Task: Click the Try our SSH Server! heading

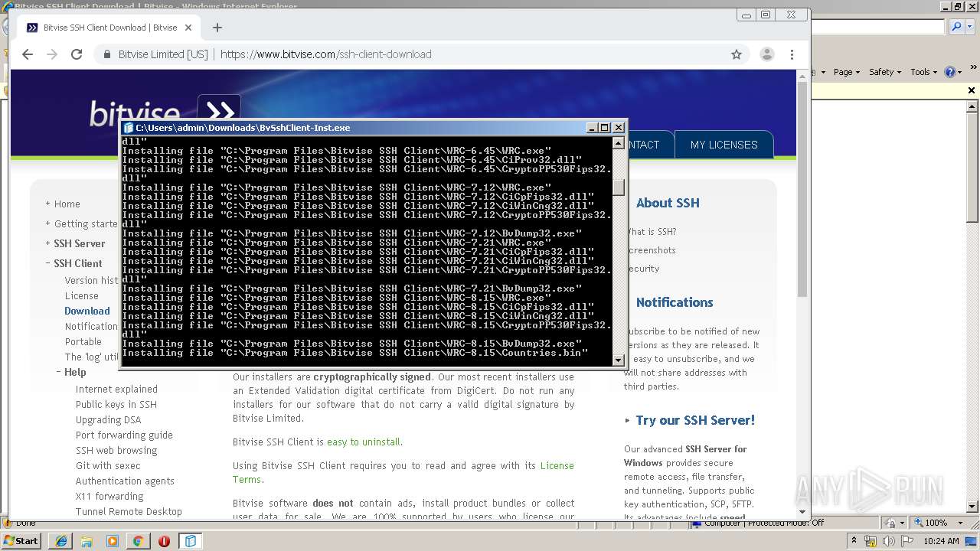Action: 695,420
